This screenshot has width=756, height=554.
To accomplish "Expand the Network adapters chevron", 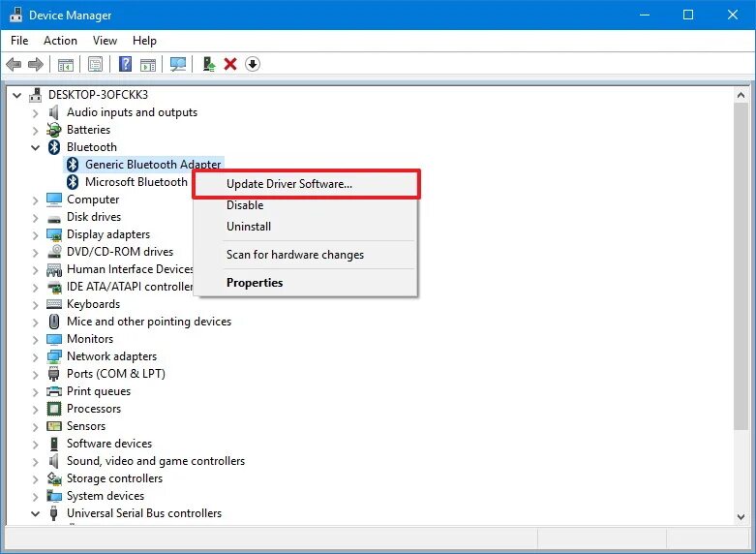I will [35, 356].
